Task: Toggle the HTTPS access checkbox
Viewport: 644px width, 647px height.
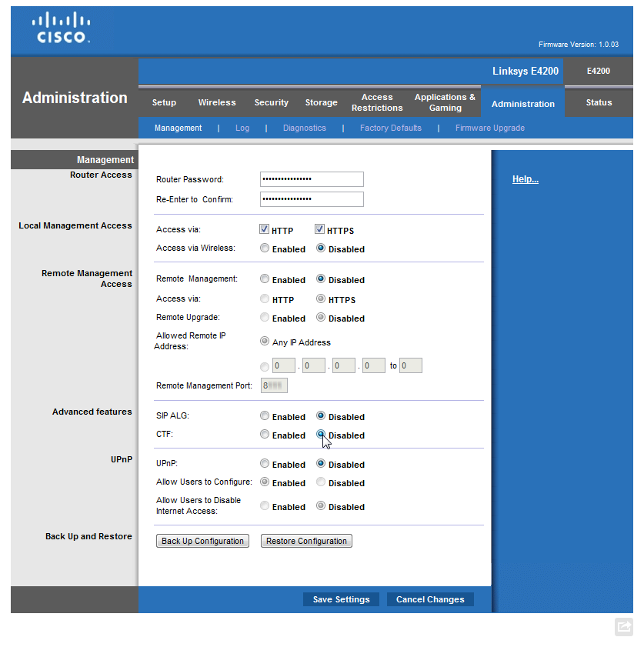Action: (319, 229)
